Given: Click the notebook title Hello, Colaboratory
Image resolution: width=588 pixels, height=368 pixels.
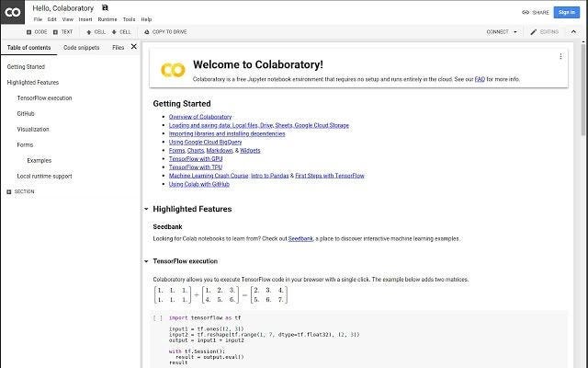Looking at the screenshot, I should [x=63, y=8].
